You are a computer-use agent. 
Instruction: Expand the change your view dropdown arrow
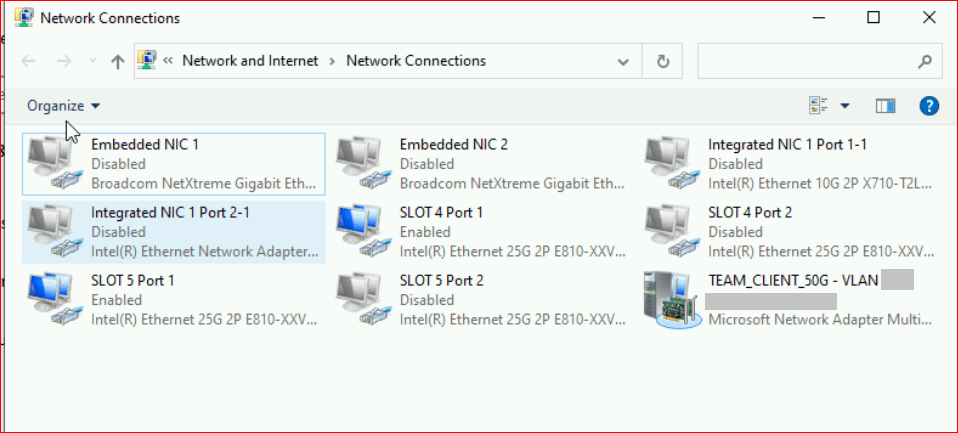coord(845,106)
